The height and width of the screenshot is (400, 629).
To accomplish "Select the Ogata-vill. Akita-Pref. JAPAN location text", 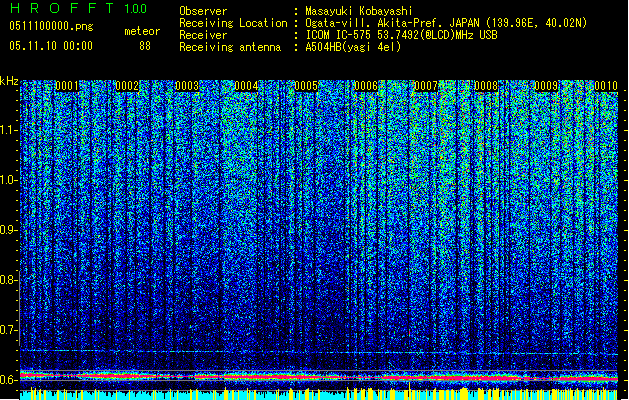I will click(446, 23).
